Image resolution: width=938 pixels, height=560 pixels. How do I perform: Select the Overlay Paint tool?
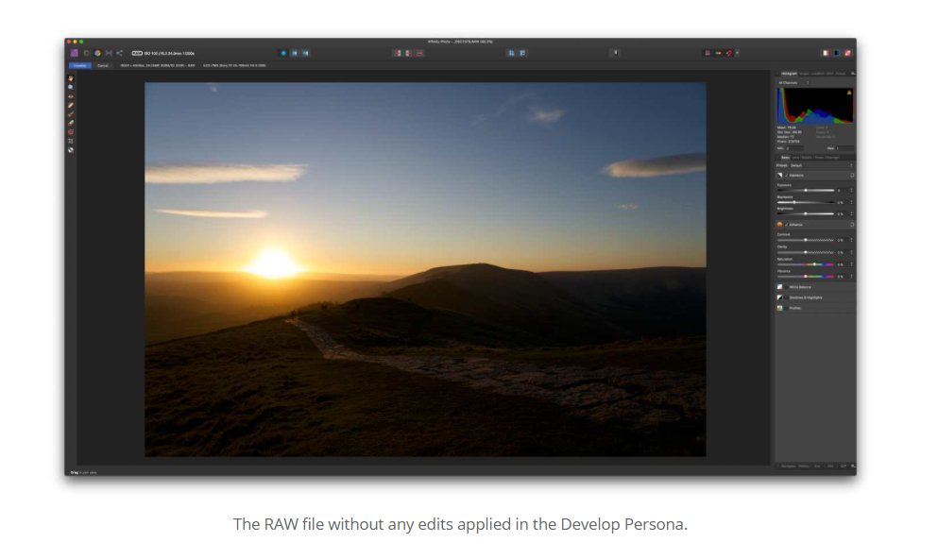(71, 114)
